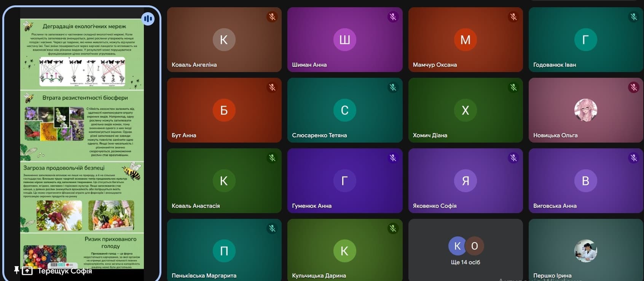Select the "Ш" avatar of Шиман Анна
This screenshot has height=281, width=644.
(345, 40)
